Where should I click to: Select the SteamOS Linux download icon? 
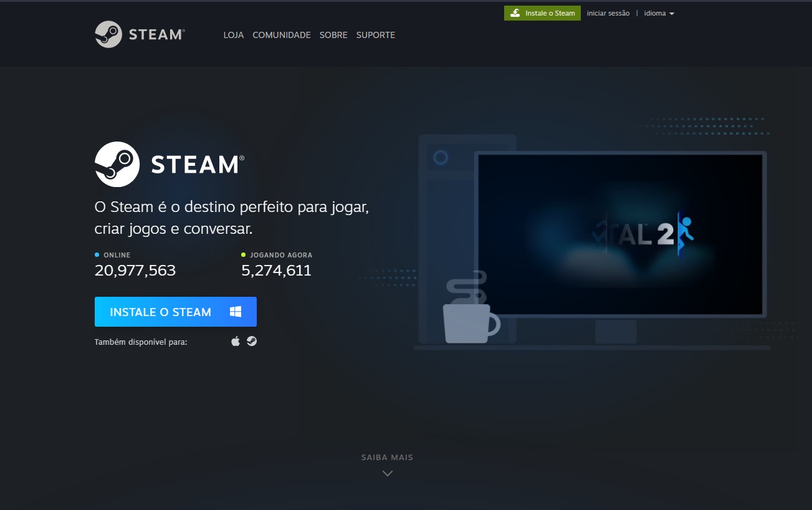click(252, 342)
